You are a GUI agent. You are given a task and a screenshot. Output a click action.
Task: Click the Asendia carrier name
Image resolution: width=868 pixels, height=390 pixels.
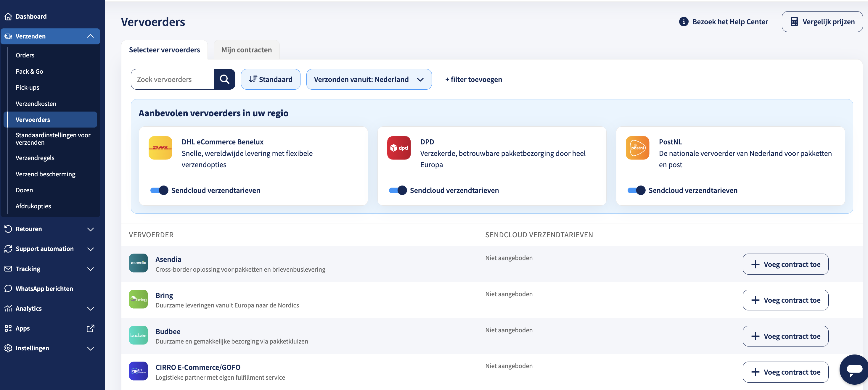pos(168,259)
